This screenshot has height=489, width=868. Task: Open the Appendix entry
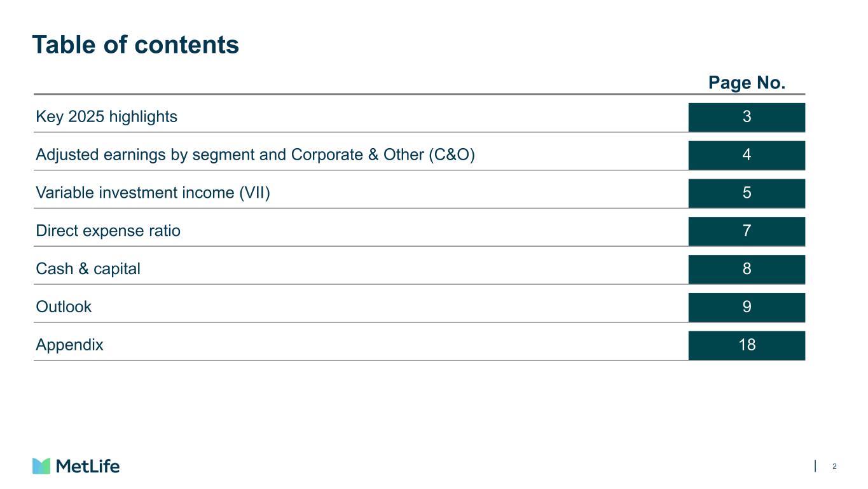click(69, 345)
